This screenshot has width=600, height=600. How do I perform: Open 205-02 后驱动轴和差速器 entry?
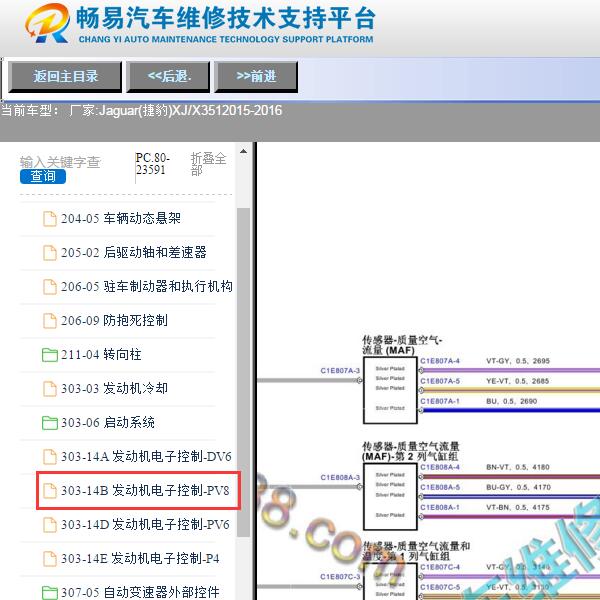(x=134, y=253)
